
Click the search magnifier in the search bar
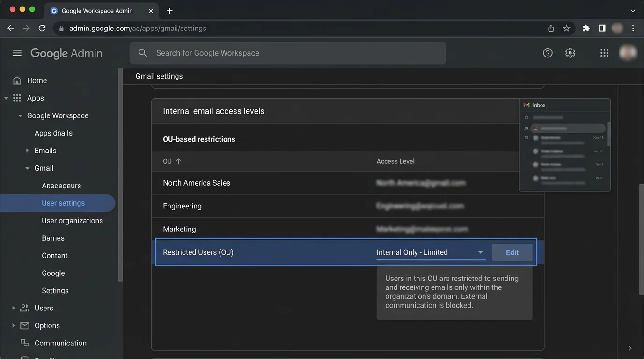143,53
